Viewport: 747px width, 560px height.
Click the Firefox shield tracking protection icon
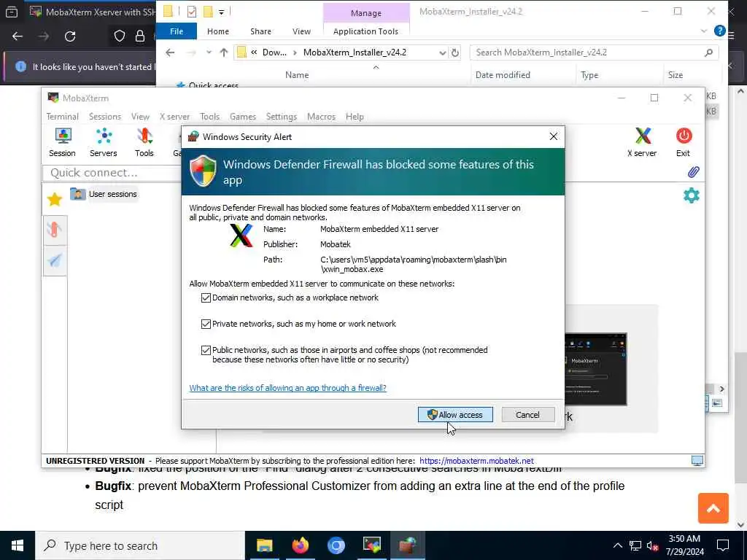pos(120,36)
